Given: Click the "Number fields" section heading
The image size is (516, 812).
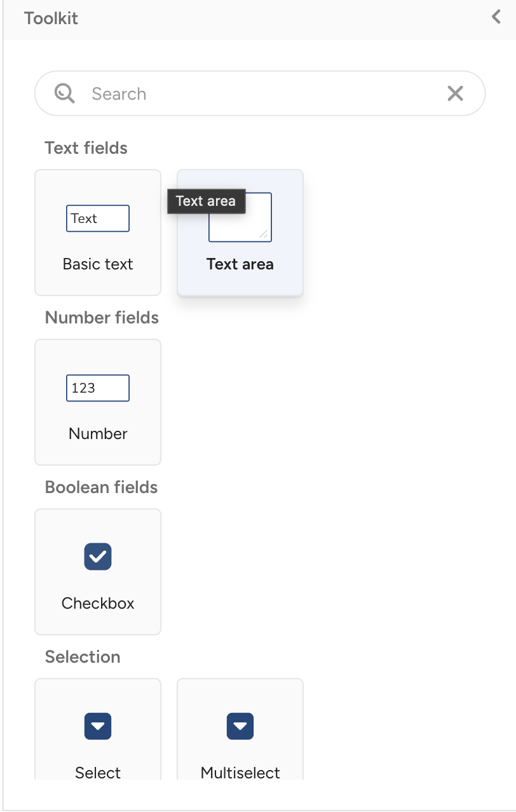Looking at the screenshot, I should pyautogui.click(x=102, y=318).
